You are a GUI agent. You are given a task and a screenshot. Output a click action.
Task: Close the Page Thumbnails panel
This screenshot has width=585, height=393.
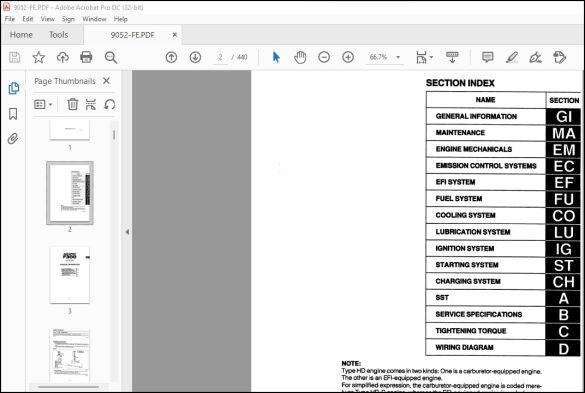(106, 81)
